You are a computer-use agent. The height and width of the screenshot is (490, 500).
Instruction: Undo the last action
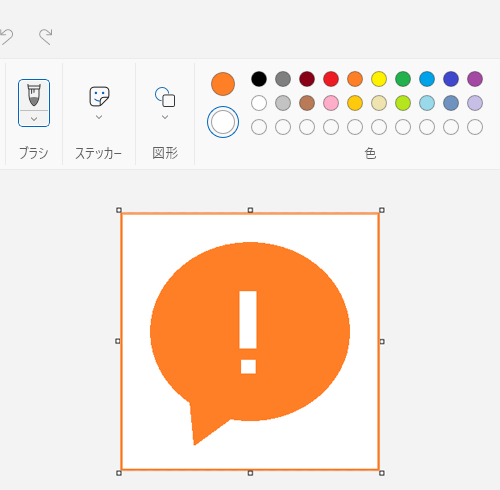[7, 36]
